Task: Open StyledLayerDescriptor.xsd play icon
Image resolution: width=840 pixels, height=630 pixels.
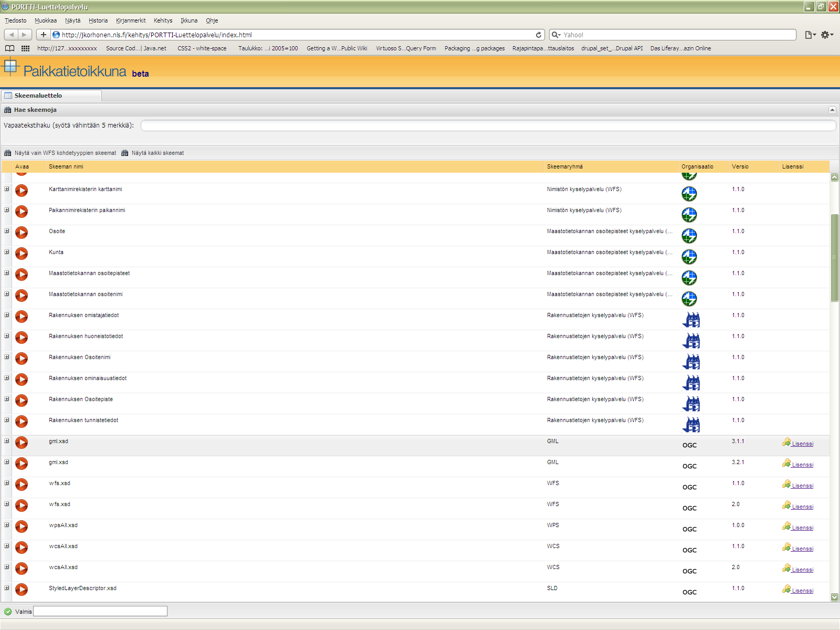Action: click(22, 589)
